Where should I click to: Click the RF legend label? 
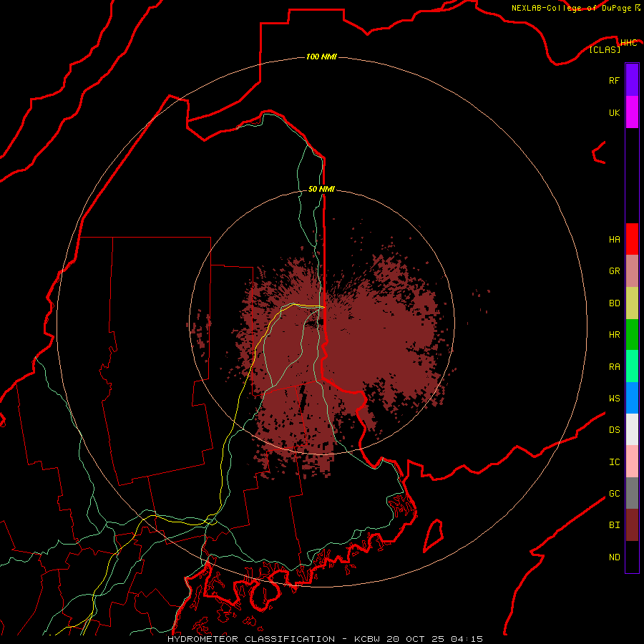[x=614, y=80]
